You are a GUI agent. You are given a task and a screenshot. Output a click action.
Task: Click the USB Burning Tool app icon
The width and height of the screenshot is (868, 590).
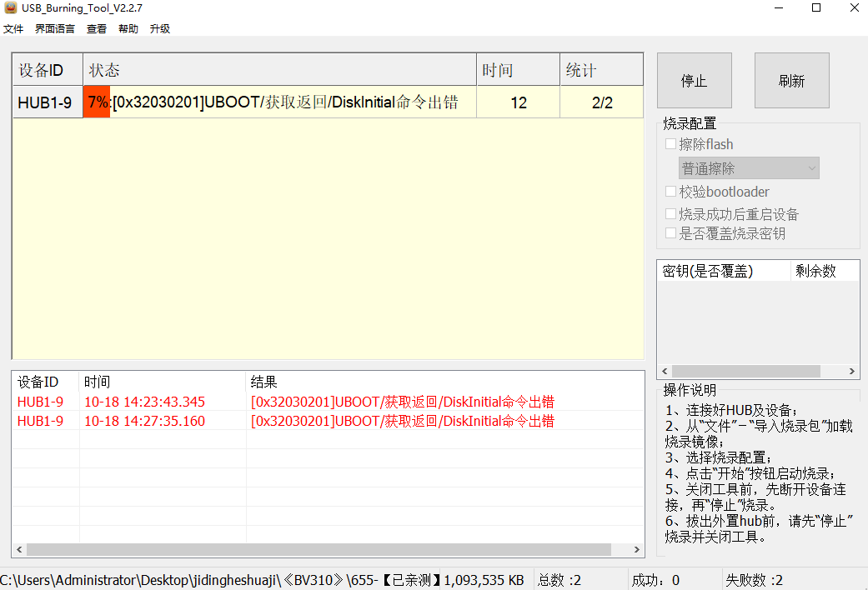pos(10,8)
